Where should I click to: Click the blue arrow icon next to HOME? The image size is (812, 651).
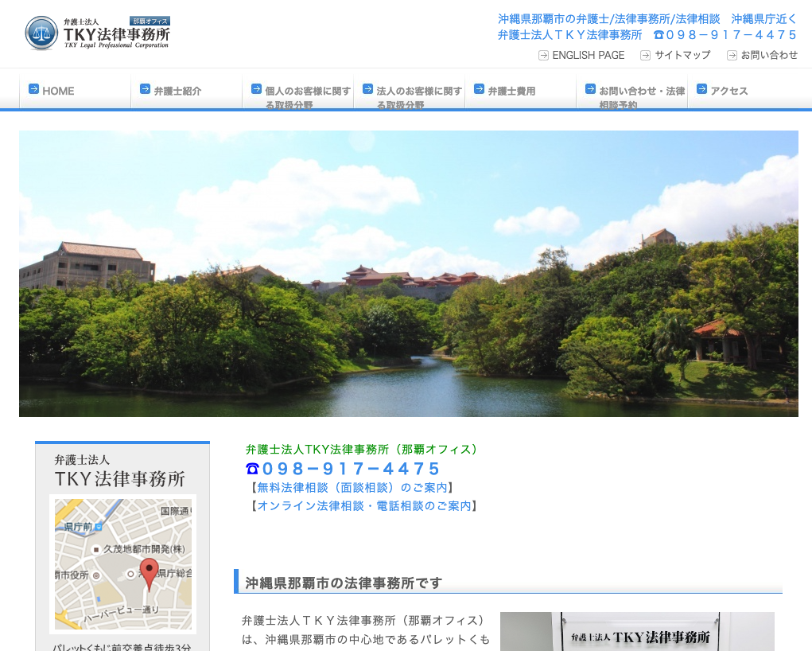[33, 89]
